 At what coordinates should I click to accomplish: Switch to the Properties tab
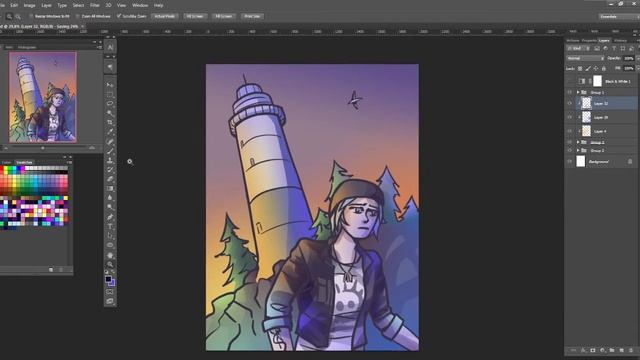[x=589, y=40]
